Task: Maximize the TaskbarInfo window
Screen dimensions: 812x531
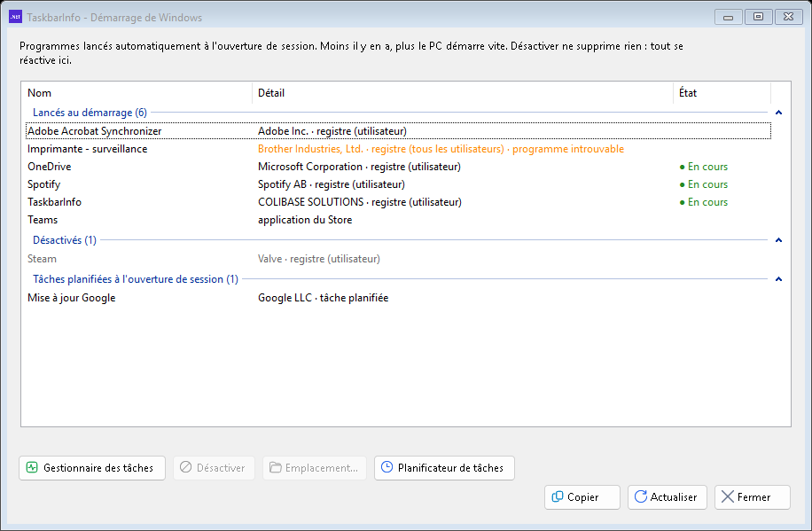Action: point(758,17)
